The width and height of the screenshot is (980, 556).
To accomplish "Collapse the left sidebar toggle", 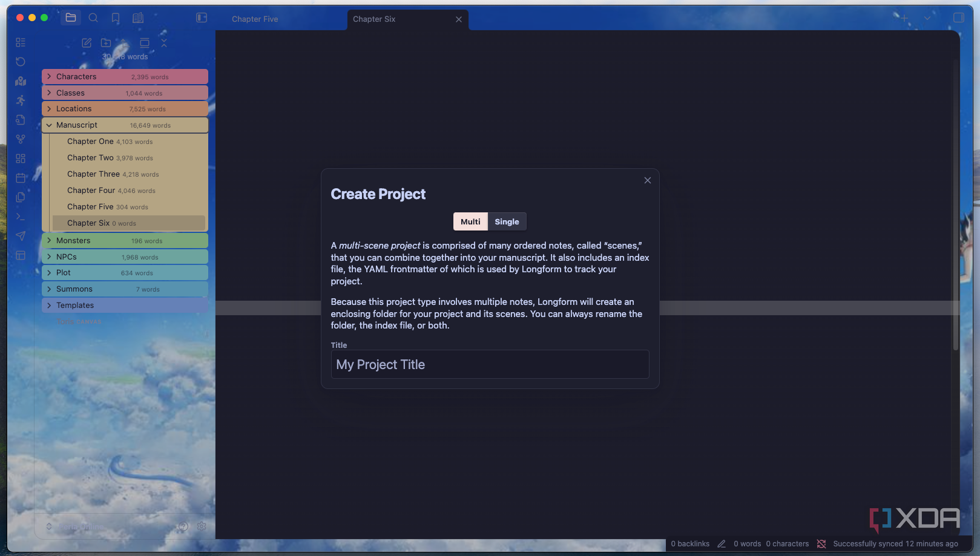I will point(202,18).
